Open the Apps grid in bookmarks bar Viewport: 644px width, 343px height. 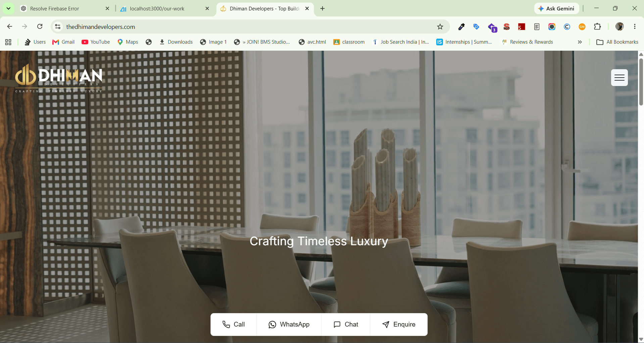(8, 42)
